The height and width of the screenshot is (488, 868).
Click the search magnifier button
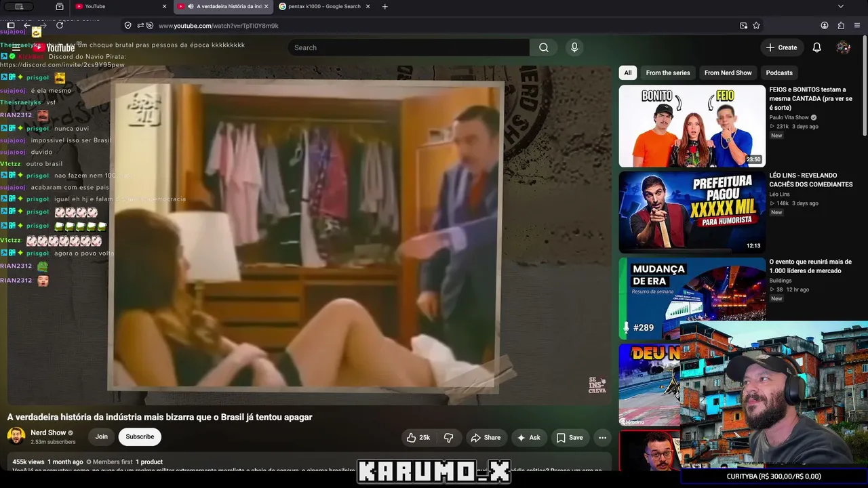(544, 47)
